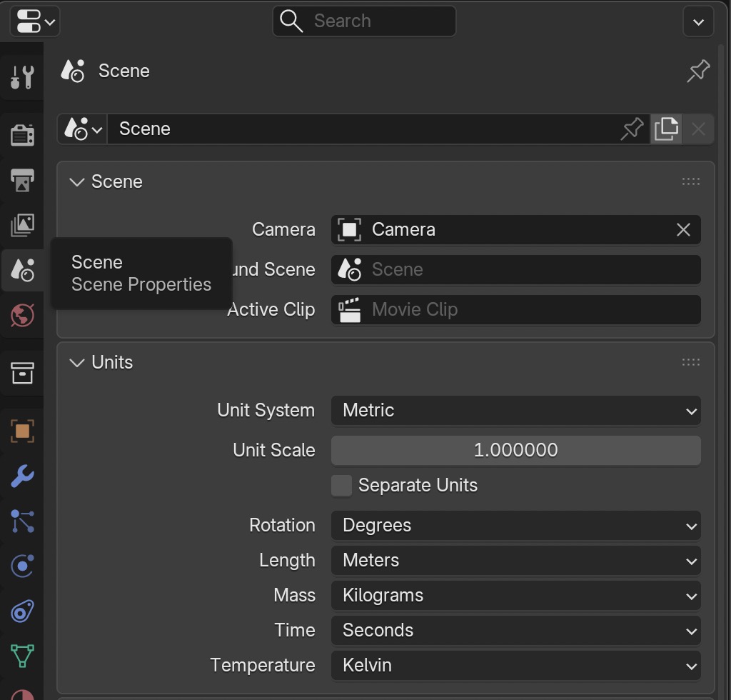The image size is (731, 700).
Task: Open the Particles properties tab
Action: tap(22, 521)
